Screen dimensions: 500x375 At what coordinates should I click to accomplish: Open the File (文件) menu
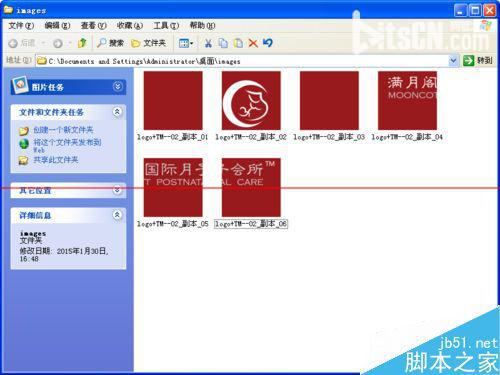pyautogui.click(x=21, y=25)
